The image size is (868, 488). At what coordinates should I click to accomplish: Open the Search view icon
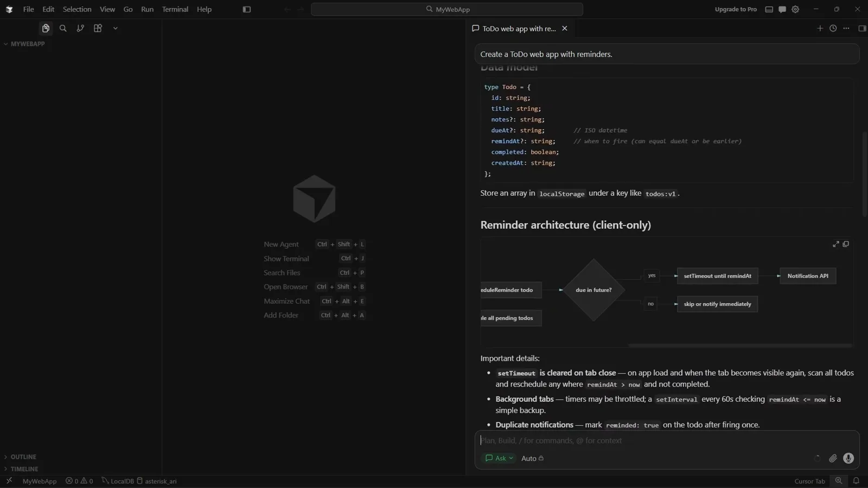click(x=63, y=28)
